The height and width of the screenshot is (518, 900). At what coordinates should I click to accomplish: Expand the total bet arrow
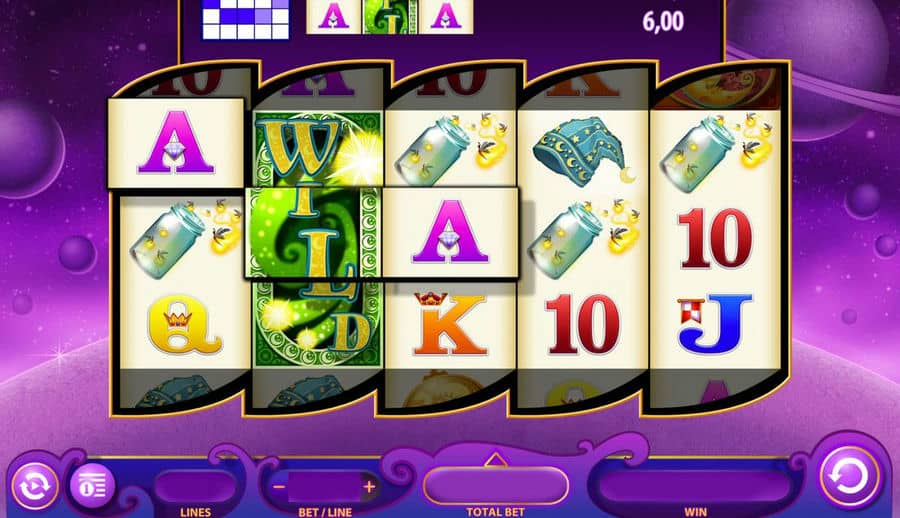click(x=495, y=459)
